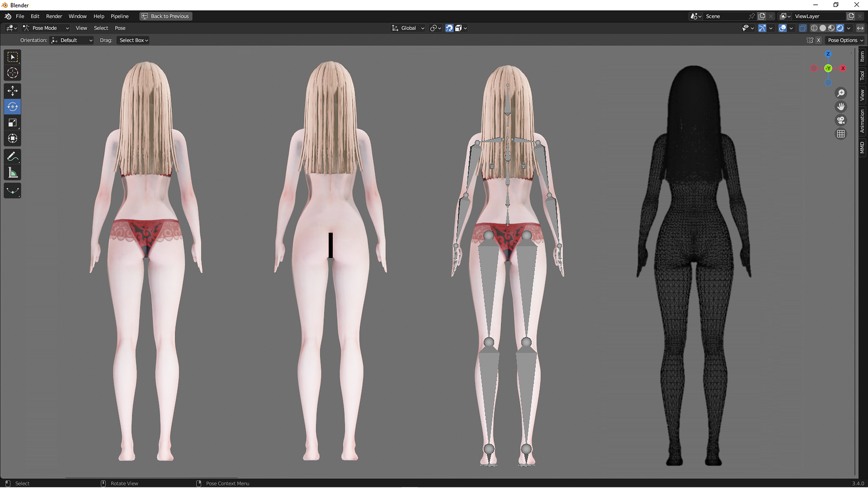The width and height of the screenshot is (868, 488).
Task: Open the Item sidebar tab
Action: tap(862, 56)
